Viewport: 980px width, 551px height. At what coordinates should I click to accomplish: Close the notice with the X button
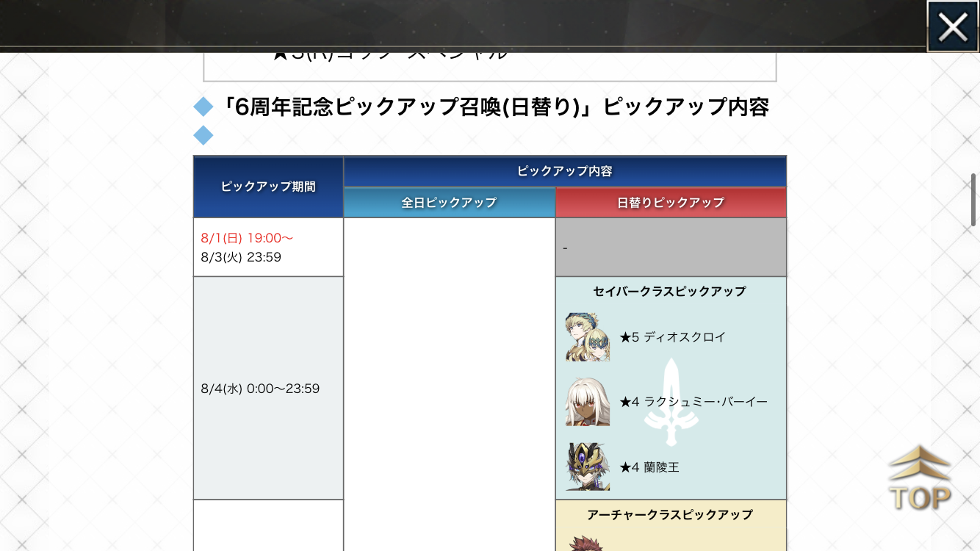(952, 27)
